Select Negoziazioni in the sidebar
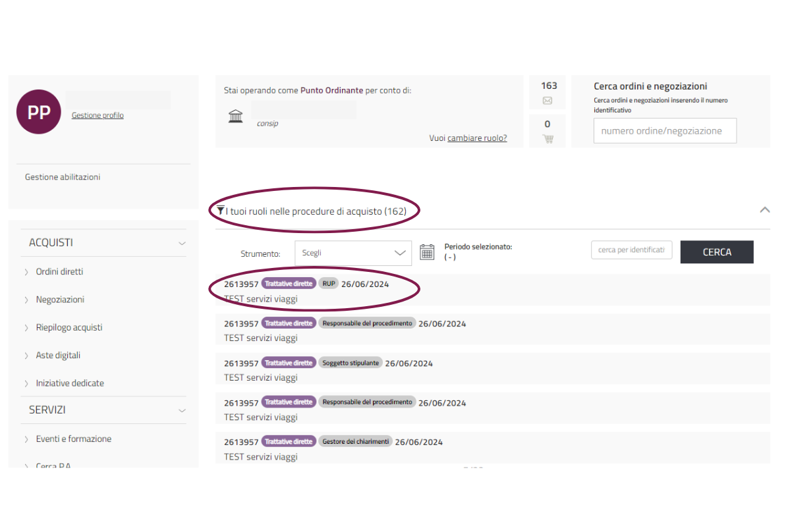The image size is (786, 532). 60,300
